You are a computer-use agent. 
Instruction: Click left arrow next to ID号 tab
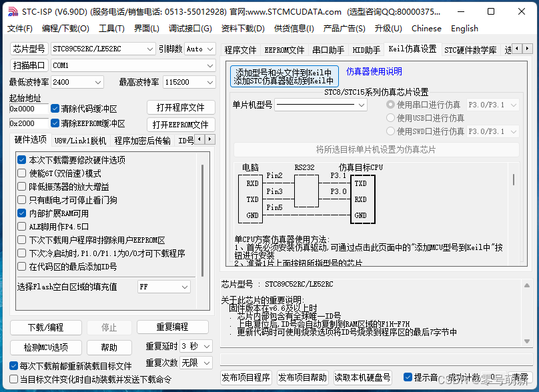pyautogui.click(x=199, y=139)
